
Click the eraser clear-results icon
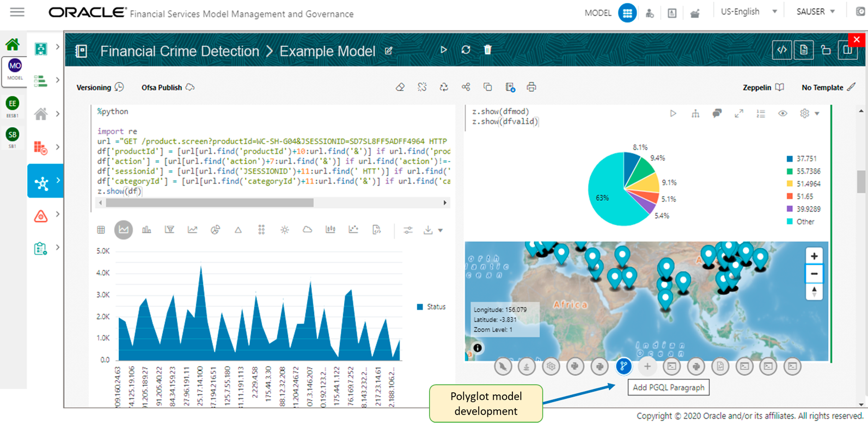point(400,87)
